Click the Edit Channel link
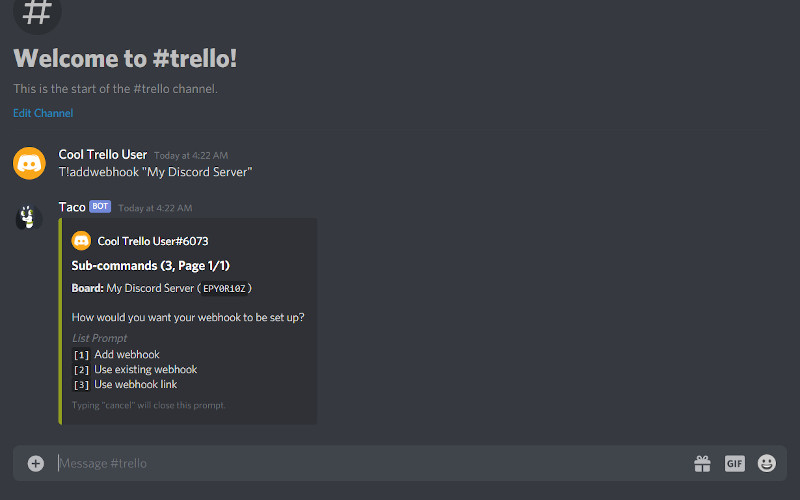 tap(43, 113)
